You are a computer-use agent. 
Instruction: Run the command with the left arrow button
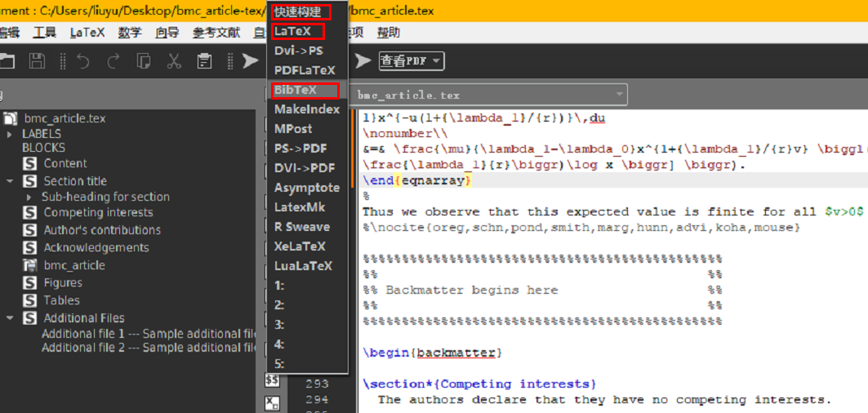(250, 60)
